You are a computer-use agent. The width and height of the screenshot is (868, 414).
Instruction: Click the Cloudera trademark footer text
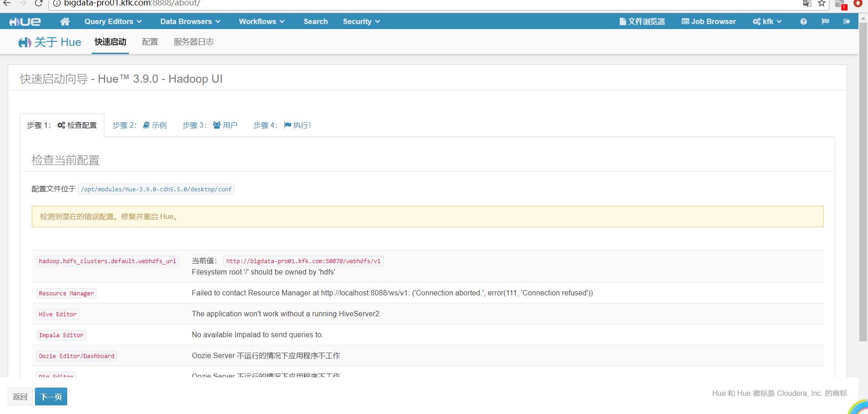779,394
